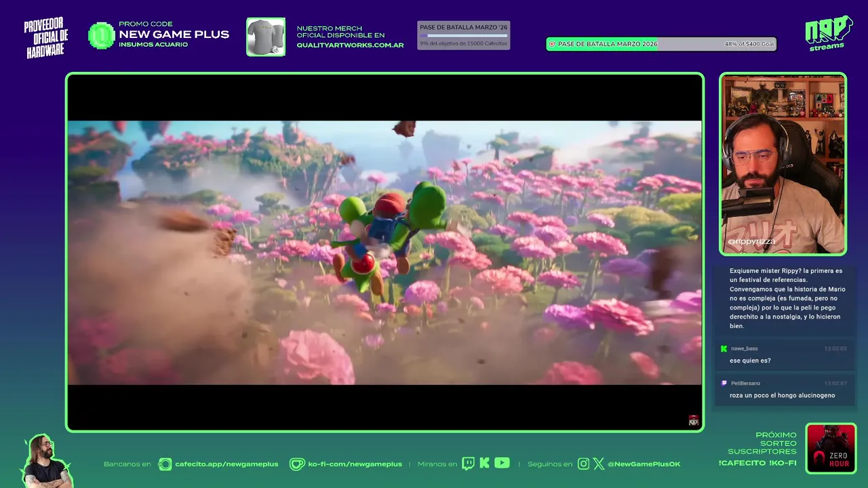Image resolution: width=868 pixels, height=488 pixels.
Task: Click the small Mario icon at video corner
Action: (x=693, y=421)
